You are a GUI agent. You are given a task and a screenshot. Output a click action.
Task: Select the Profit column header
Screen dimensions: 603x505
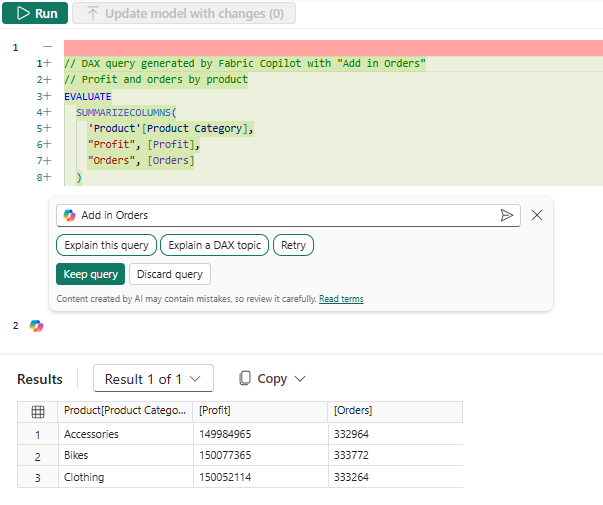point(217,411)
